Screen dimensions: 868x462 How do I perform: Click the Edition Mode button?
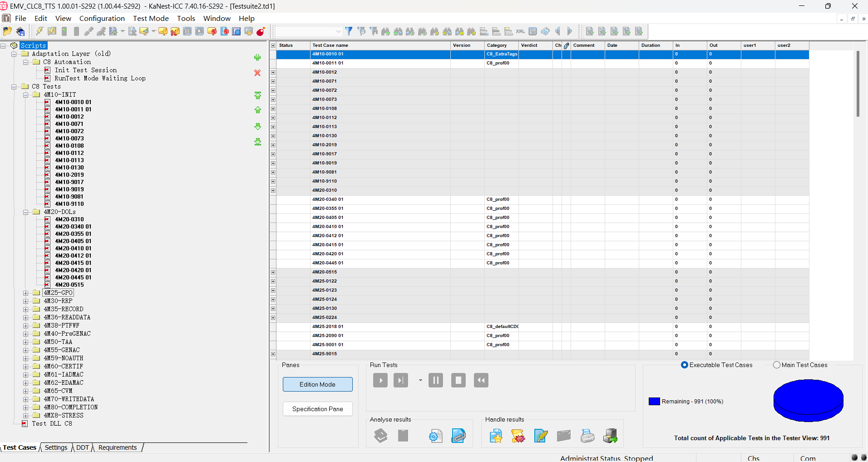click(x=317, y=384)
